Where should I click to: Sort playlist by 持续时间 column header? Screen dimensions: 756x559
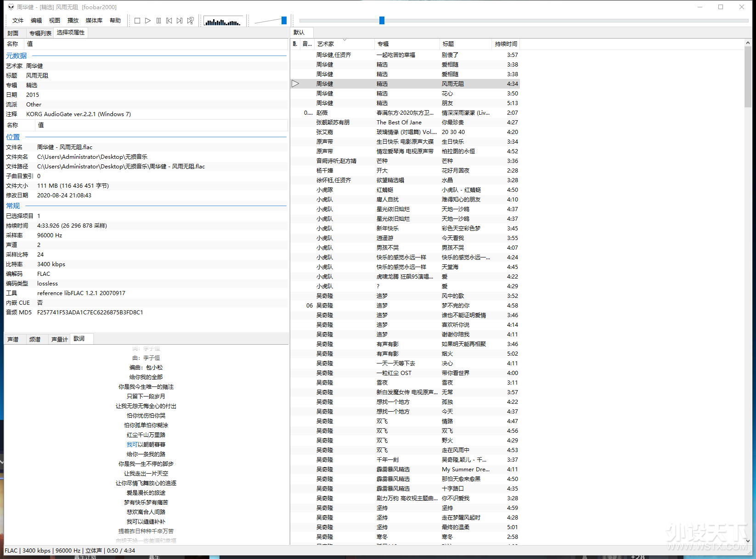click(506, 44)
